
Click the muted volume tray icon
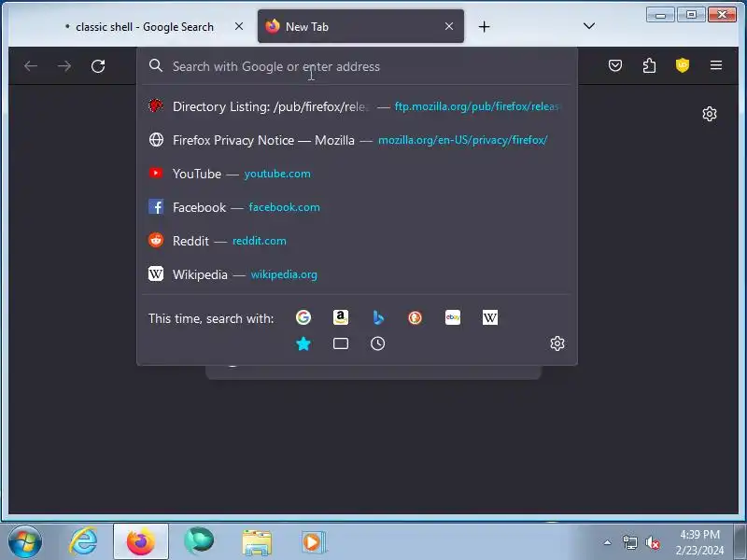pos(652,542)
